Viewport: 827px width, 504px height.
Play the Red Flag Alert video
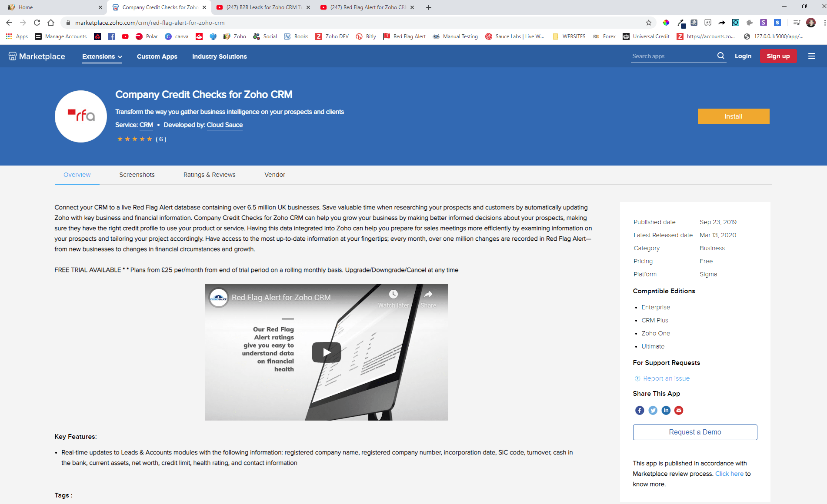pyautogui.click(x=326, y=352)
